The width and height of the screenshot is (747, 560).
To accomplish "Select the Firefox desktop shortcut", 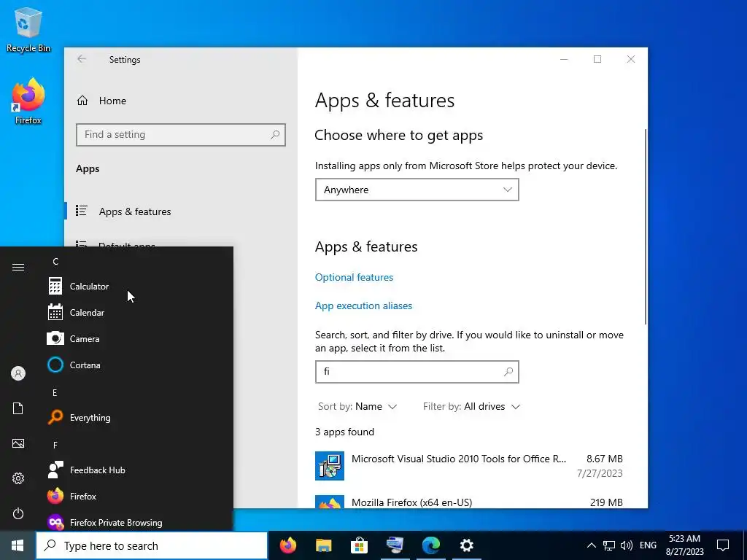I will [x=28, y=101].
